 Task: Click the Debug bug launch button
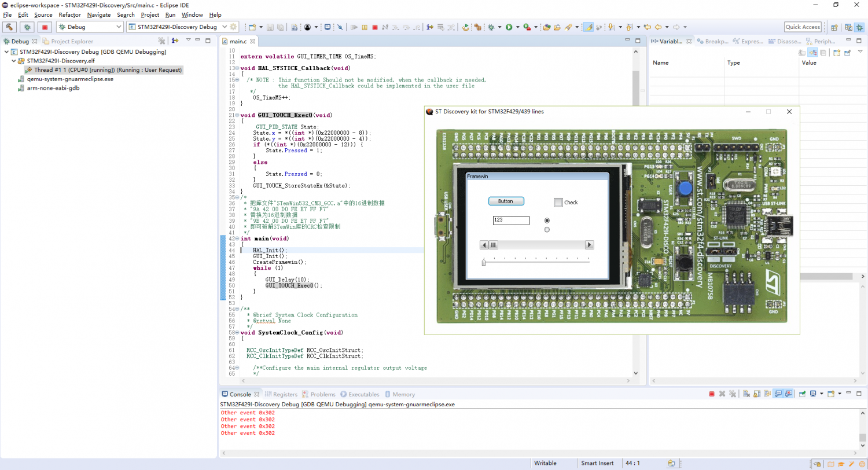tap(27, 27)
